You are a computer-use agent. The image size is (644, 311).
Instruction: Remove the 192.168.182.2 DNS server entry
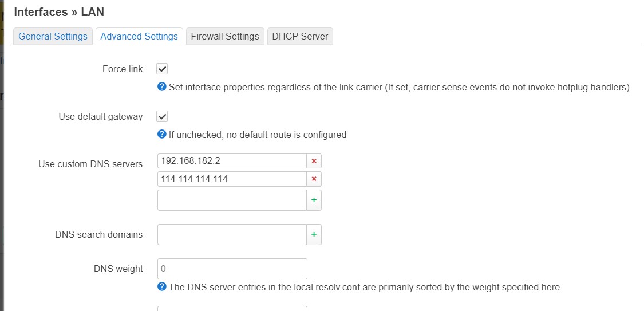[314, 161]
